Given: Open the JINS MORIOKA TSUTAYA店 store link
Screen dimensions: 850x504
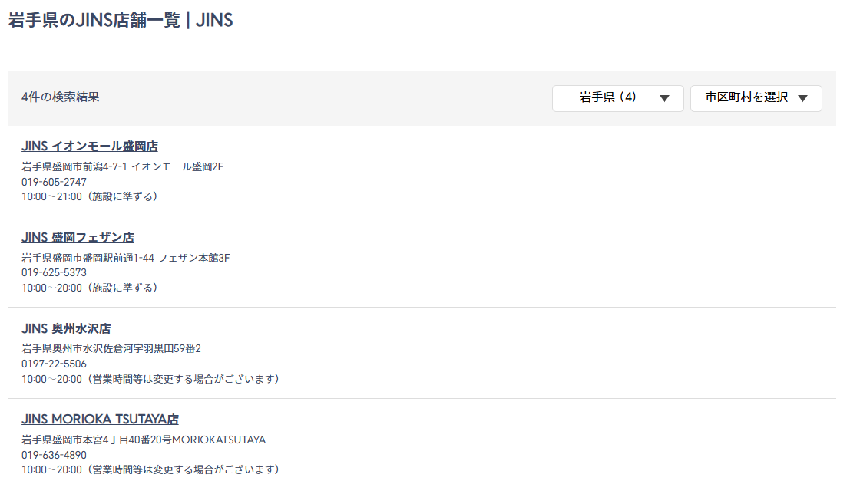Looking at the screenshot, I should [100, 420].
